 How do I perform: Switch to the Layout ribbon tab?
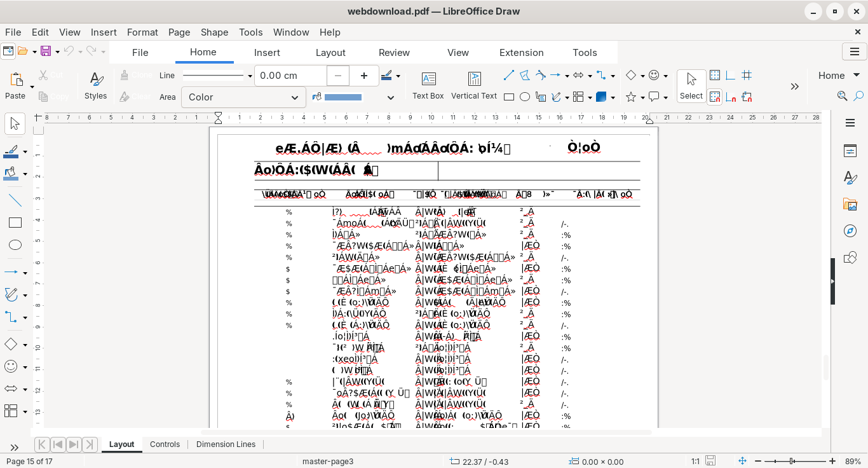click(330, 53)
